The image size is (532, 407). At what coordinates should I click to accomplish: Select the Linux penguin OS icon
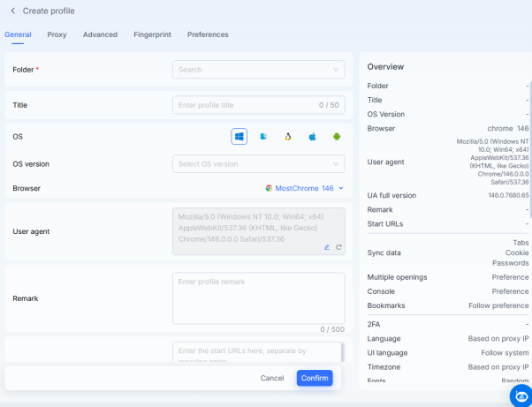(x=288, y=137)
